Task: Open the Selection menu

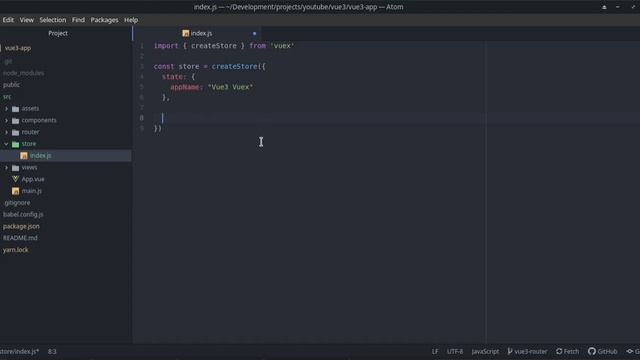Action: click(53, 20)
